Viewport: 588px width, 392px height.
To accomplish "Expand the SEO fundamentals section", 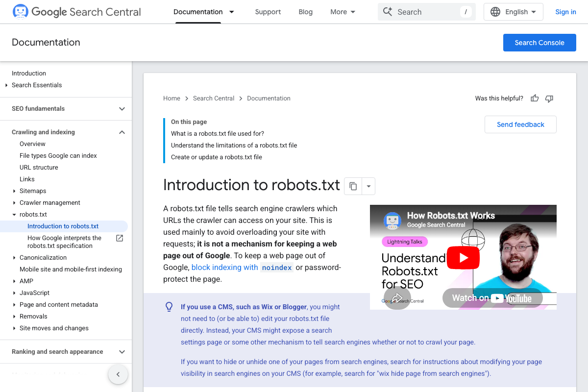I will [x=122, y=109].
